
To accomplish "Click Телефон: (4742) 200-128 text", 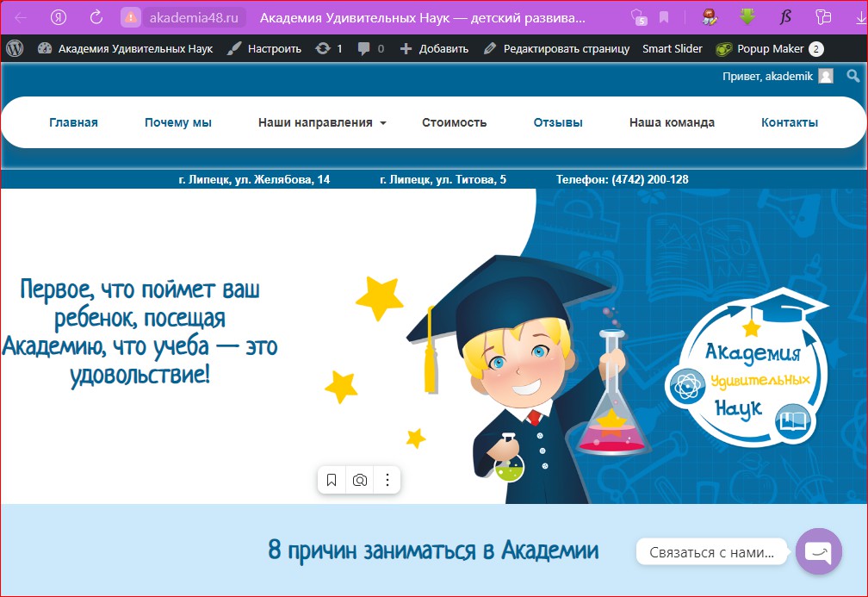I will (x=623, y=179).
